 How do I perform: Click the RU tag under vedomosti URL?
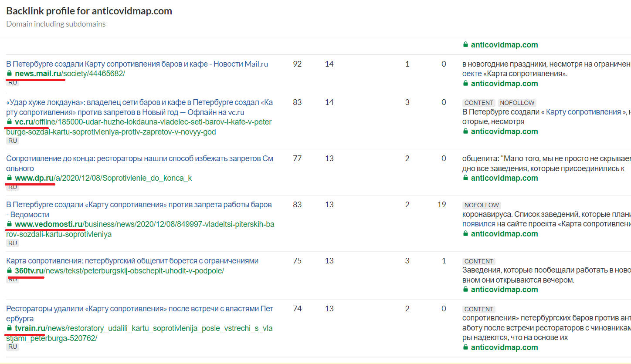(13, 243)
